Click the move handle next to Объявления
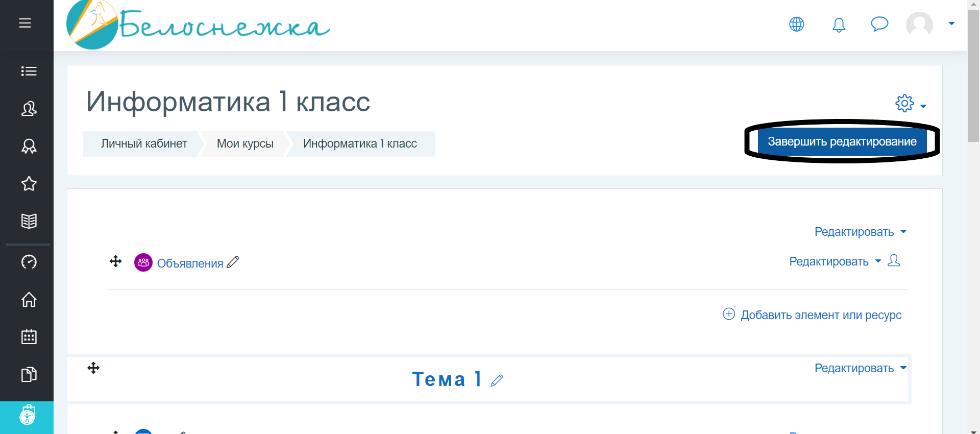Image resolution: width=980 pixels, height=434 pixels. click(116, 261)
